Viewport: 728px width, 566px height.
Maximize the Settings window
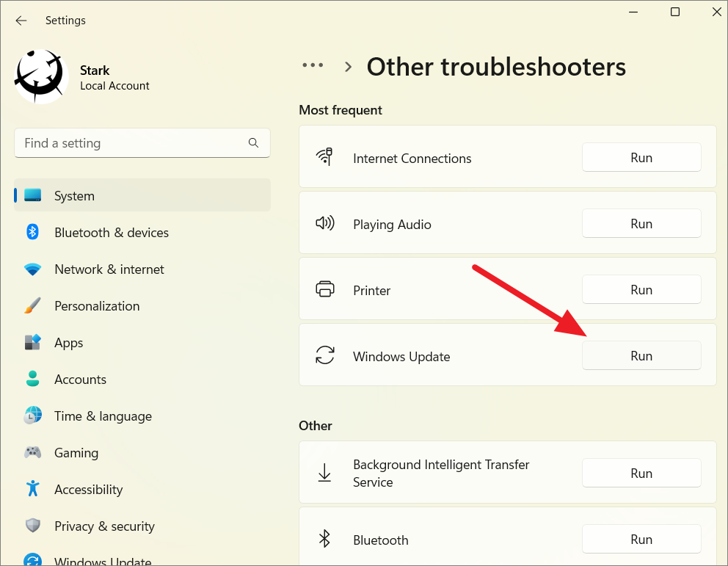[x=675, y=12]
